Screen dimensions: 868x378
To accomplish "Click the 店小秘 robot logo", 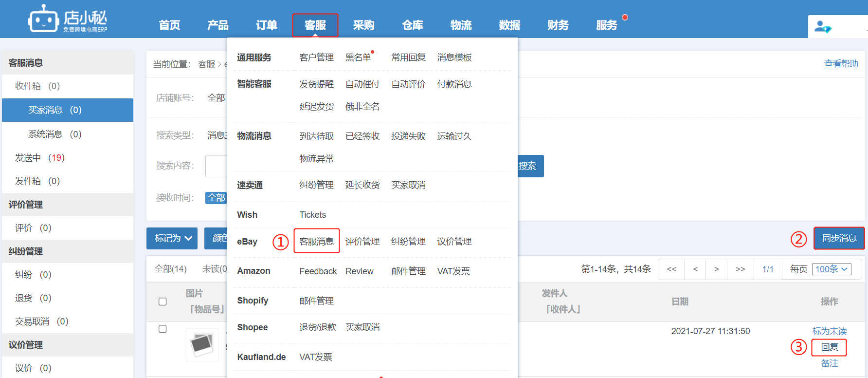I will (68, 19).
